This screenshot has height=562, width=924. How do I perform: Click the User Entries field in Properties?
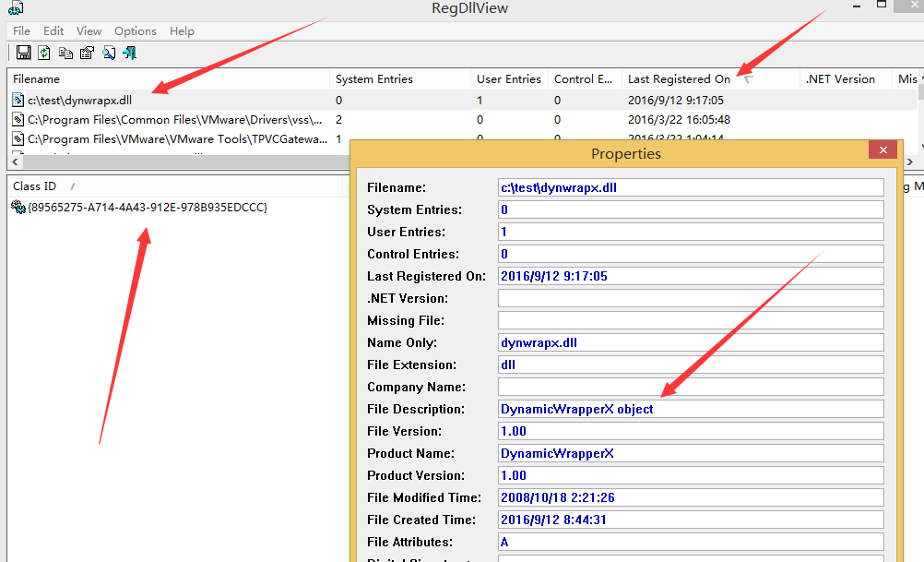coord(691,232)
